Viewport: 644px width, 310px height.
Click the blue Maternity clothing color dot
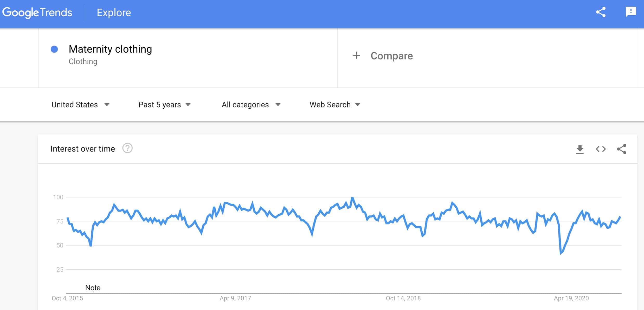(x=54, y=49)
